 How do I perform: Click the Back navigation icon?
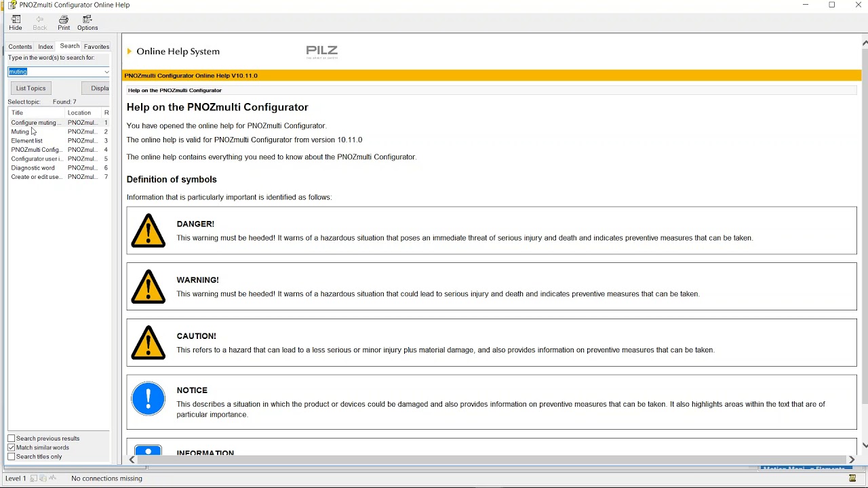click(40, 23)
